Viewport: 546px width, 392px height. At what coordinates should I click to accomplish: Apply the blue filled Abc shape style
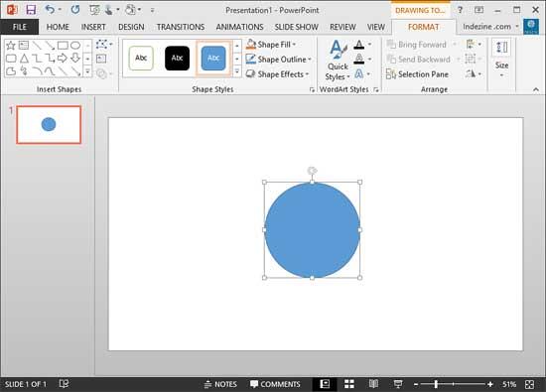point(213,58)
